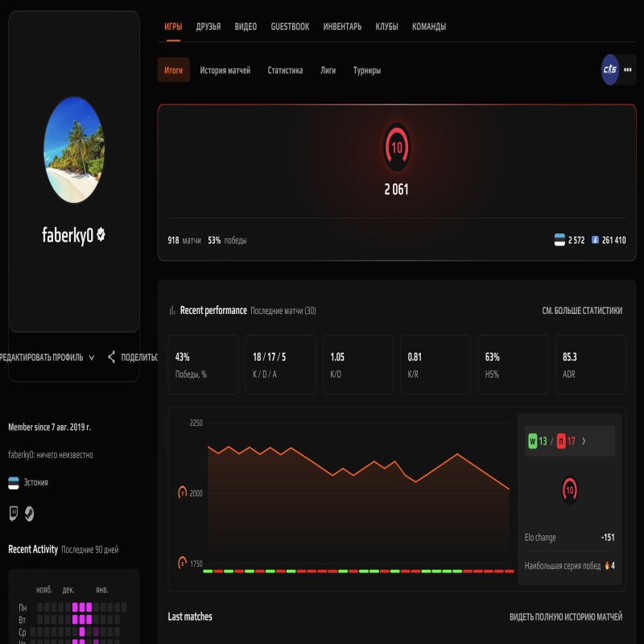Viewport: 644px width, 644px height.
Task: Open the Twitch profile icon
Action: click(x=13, y=512)
